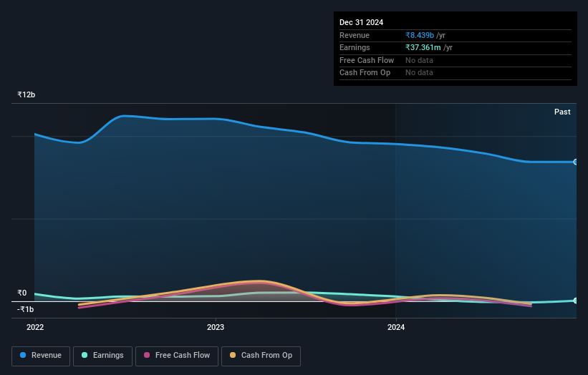Click the ₹8.439b revenue value

pyautogui.click(x=420, y=35)
